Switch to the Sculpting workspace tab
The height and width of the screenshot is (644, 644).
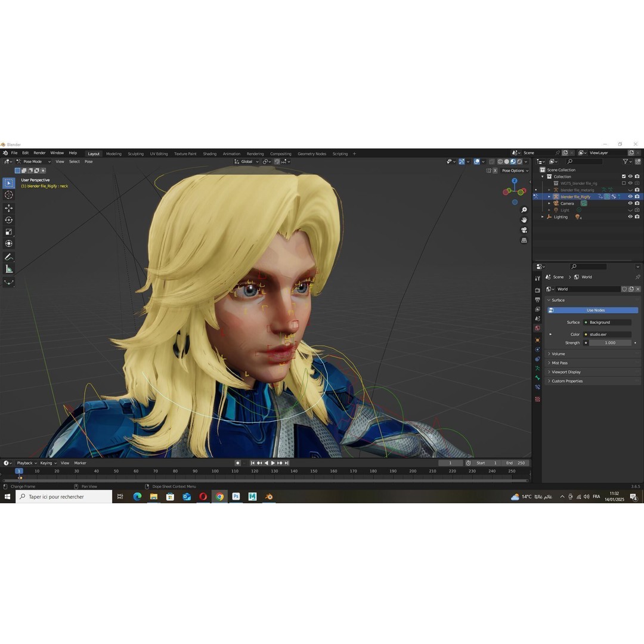coord(135,154)
